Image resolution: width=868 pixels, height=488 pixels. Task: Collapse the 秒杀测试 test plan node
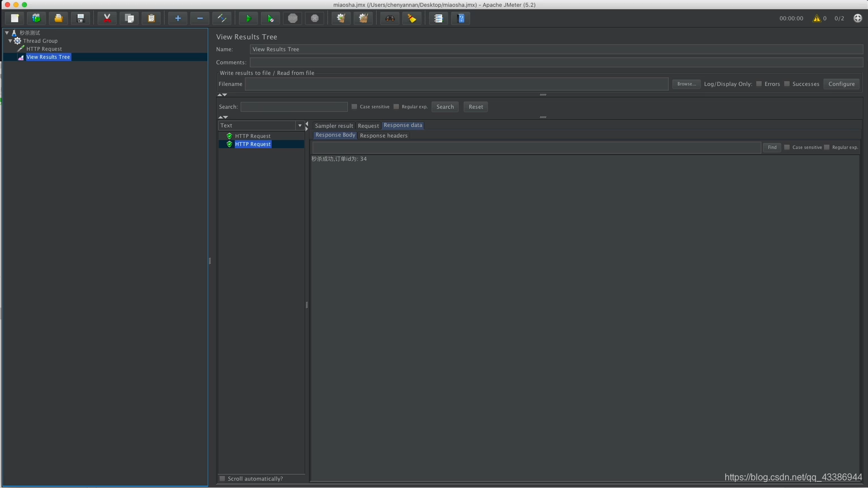point(7,33)
